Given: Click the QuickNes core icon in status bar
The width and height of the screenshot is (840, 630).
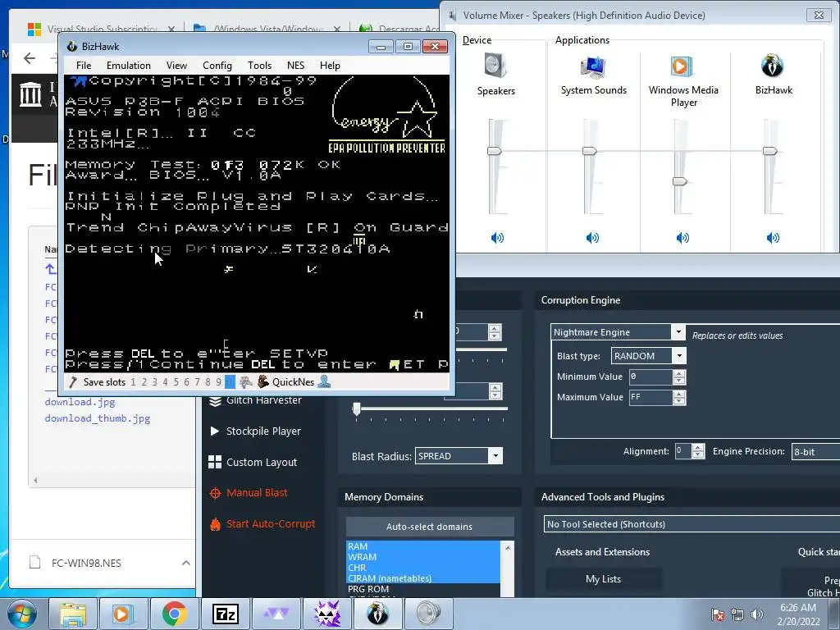Looking at the screenshot, I should pyautogui.click(x=263, y=381).
